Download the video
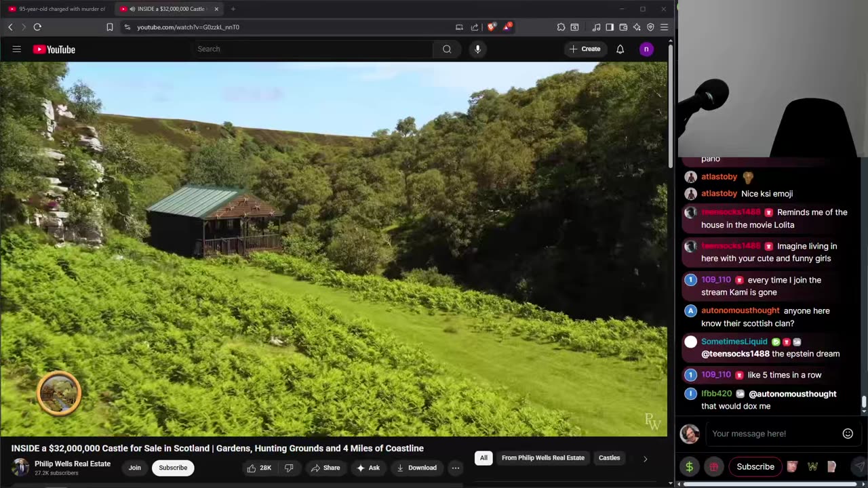 point(416,468)
